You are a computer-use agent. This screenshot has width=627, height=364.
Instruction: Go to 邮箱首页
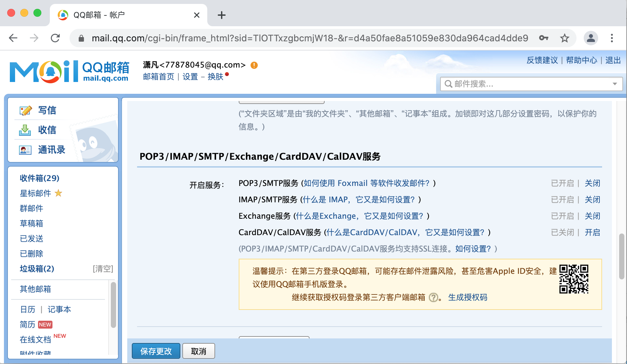159,77
